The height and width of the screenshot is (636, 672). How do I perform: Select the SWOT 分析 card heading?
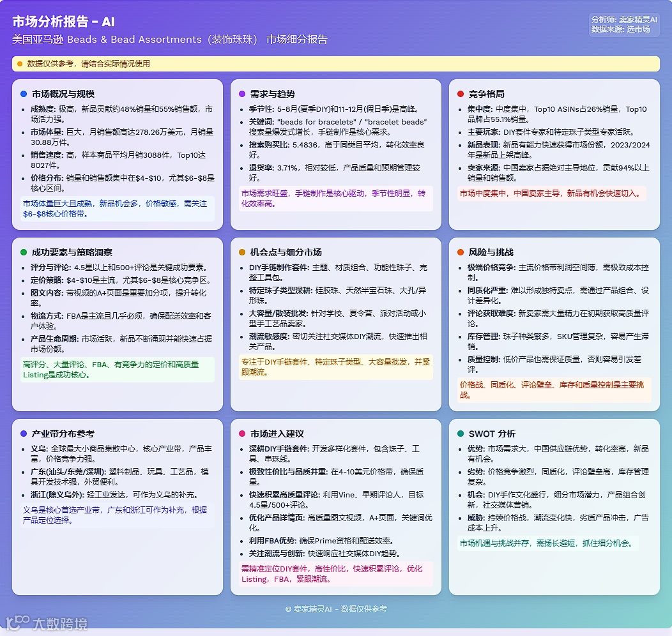click(x=492, y=434)
